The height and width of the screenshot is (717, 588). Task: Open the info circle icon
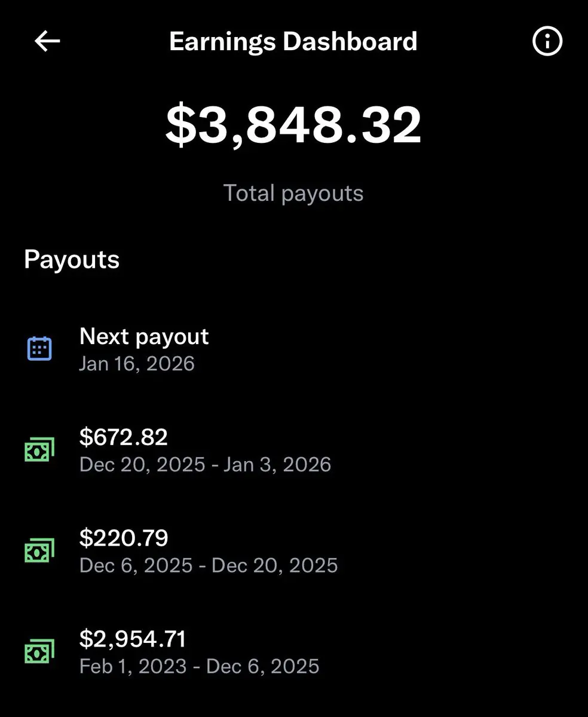click(x=547, y=41)
